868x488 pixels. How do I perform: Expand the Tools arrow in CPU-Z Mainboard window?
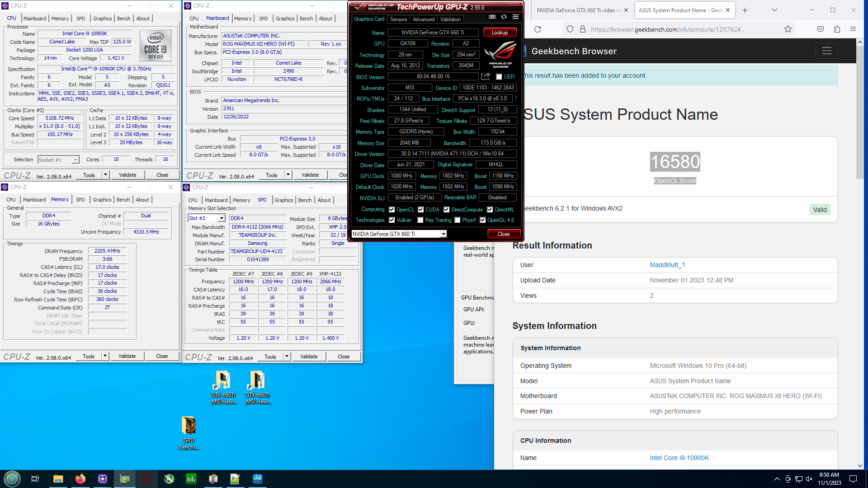(288, 175)
